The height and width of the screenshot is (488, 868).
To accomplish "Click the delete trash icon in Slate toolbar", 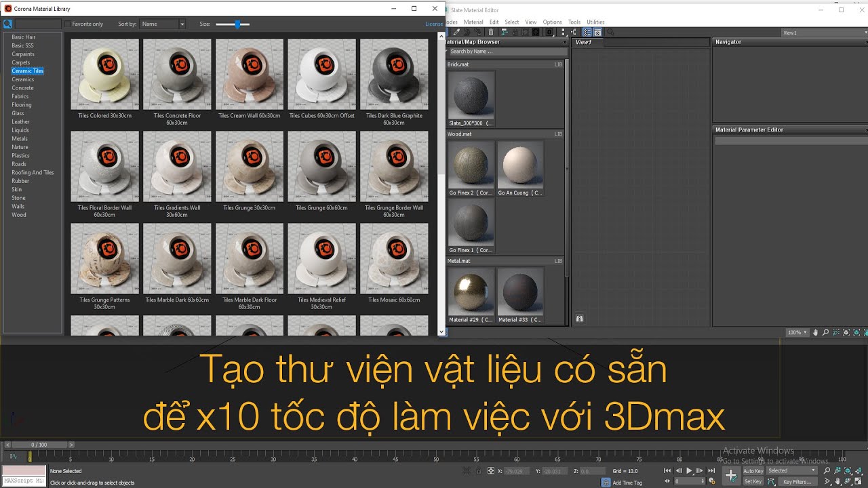I will click(x=491, y=32).
